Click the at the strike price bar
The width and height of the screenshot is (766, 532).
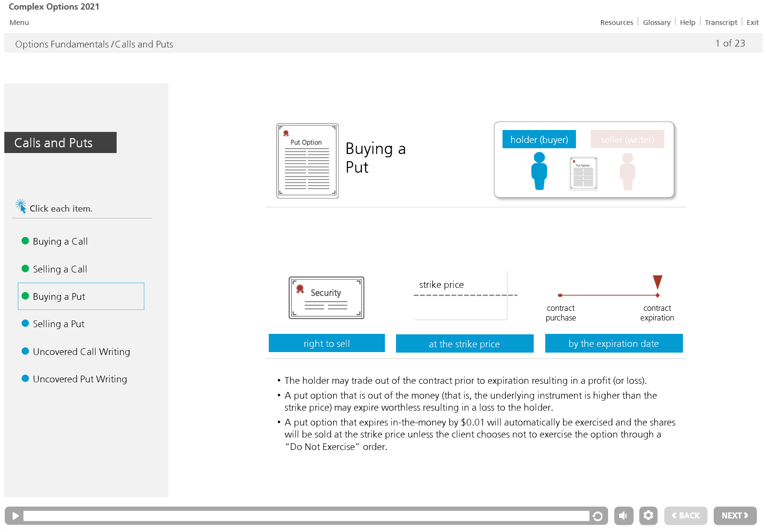465,343
